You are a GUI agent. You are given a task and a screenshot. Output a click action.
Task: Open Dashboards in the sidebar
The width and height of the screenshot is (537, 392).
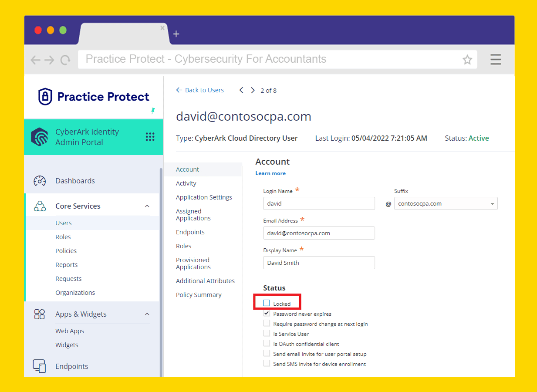[x=75, y=181]
